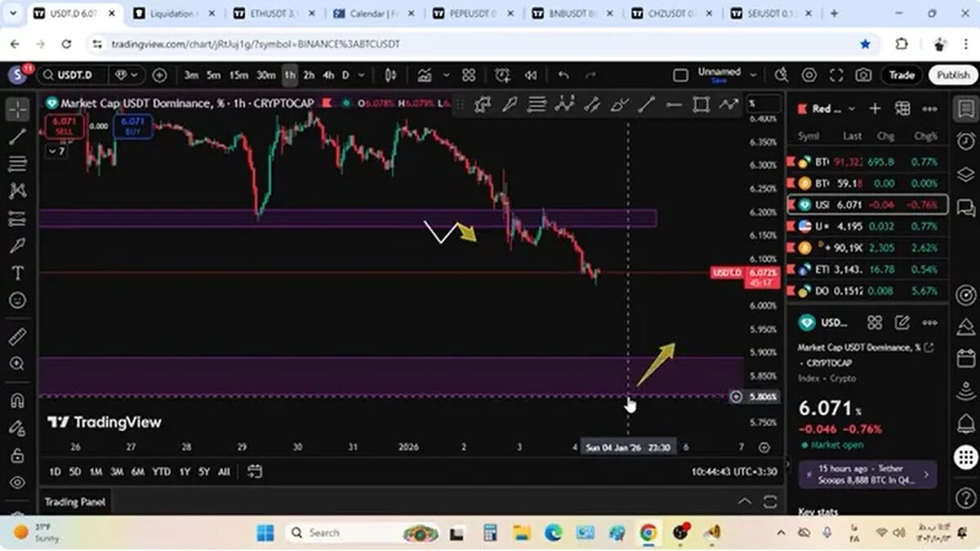Toggle lock all drawings
The height and width of the screenshot is (551, 980).
click(17, 455)
